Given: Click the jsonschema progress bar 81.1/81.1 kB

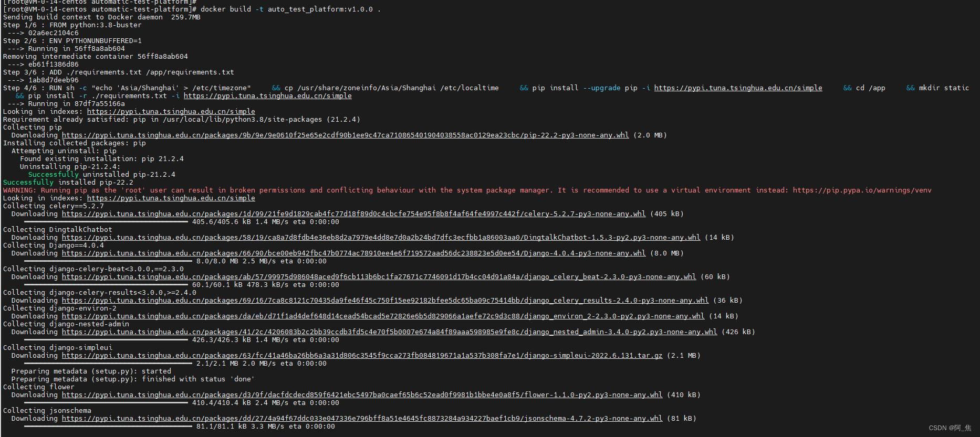Looking at the screenshot, I should [x=108, y=427].
